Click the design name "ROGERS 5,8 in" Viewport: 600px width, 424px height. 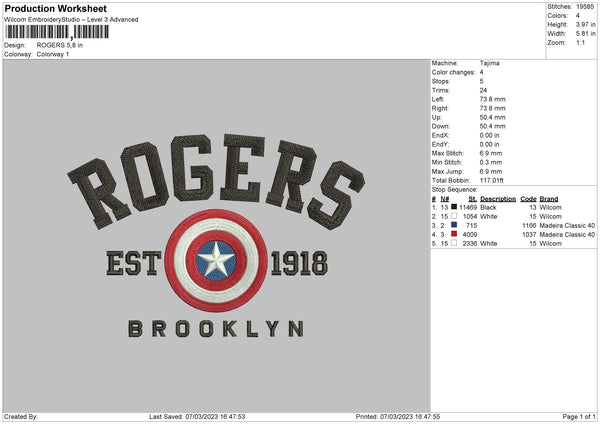tap(60, 45)
